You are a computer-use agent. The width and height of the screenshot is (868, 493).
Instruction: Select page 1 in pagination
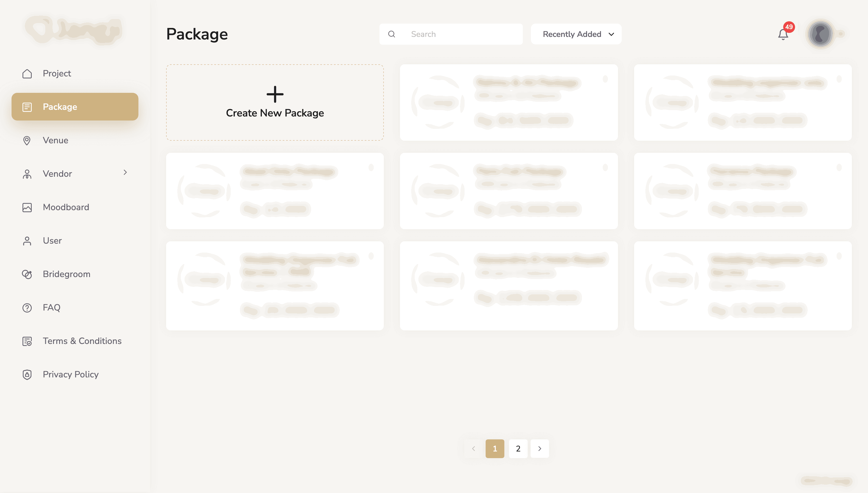coord(495,449)
